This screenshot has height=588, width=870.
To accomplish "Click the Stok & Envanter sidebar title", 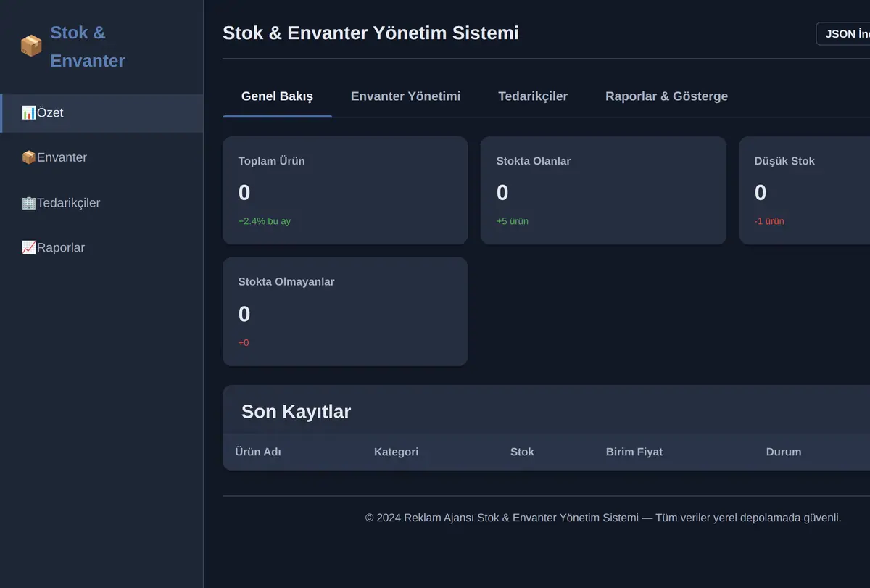I will [88, 46].
